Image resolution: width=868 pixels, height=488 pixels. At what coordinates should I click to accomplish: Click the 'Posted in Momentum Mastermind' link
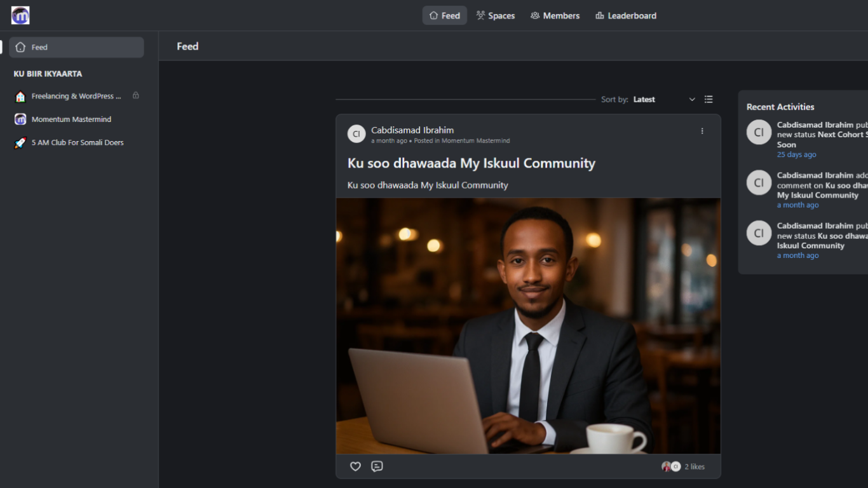(x=475, y=141)
